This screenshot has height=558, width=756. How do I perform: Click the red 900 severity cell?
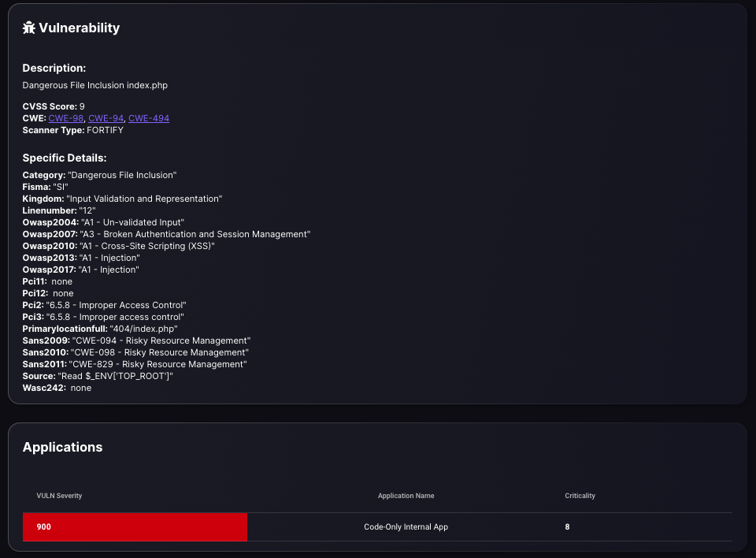[135, 526]
